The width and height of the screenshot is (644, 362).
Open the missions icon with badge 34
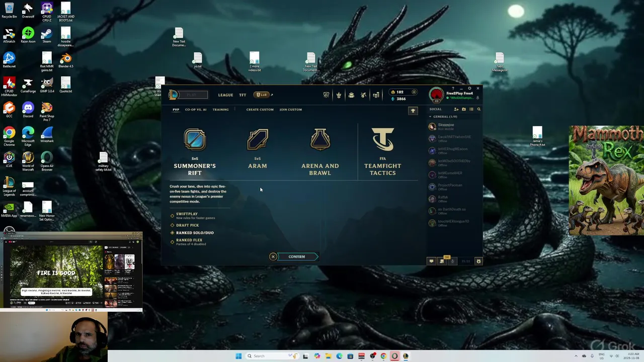point(442,260)
